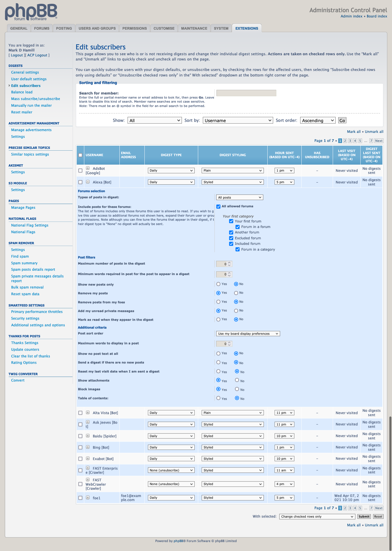Expand the Alta Vista [Bot] row
This screenshot has height=551, width=392.
tap(88, 413)
